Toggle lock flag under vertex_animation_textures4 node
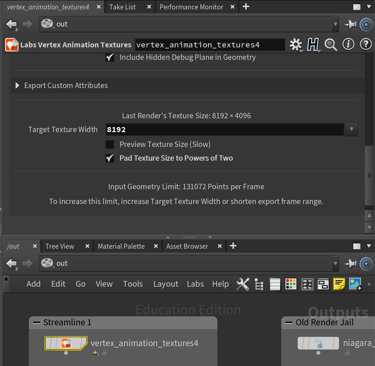The height and width of the screenshot is (366, 375). point(104,353)
